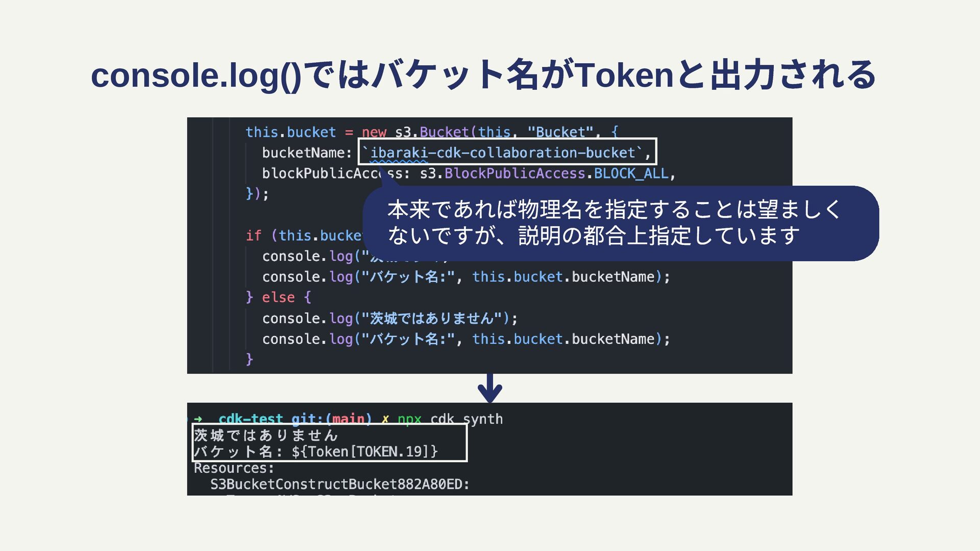980x551 pixels.
Task: Click the 茨城ではありません console.log line
Action: coord(389,318)
